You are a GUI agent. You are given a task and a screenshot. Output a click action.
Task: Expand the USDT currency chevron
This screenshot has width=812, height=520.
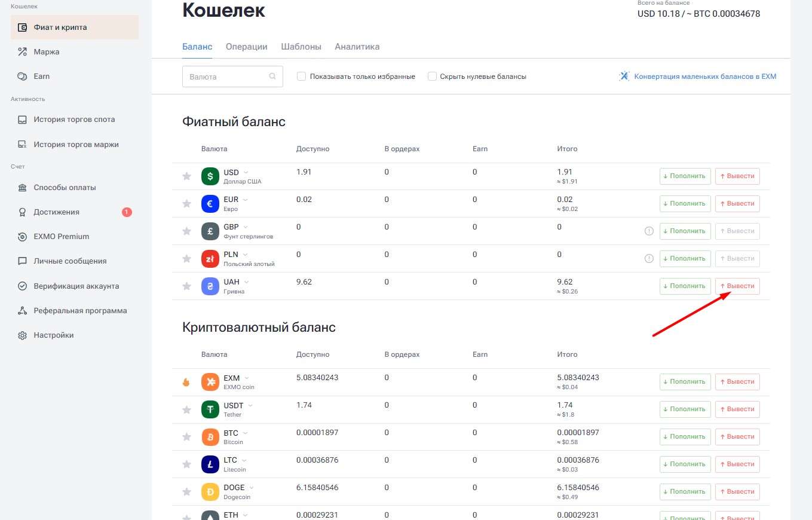[x=250, y=405]
